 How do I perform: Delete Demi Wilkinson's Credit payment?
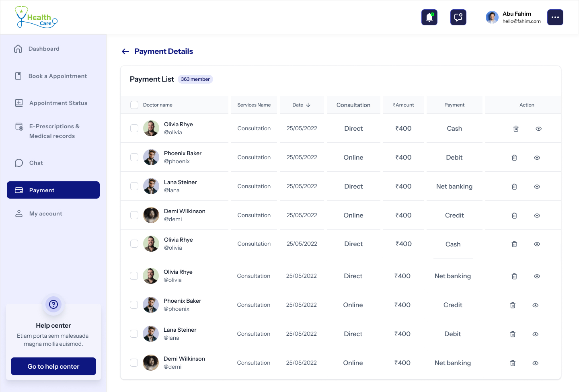pos(514,215)
